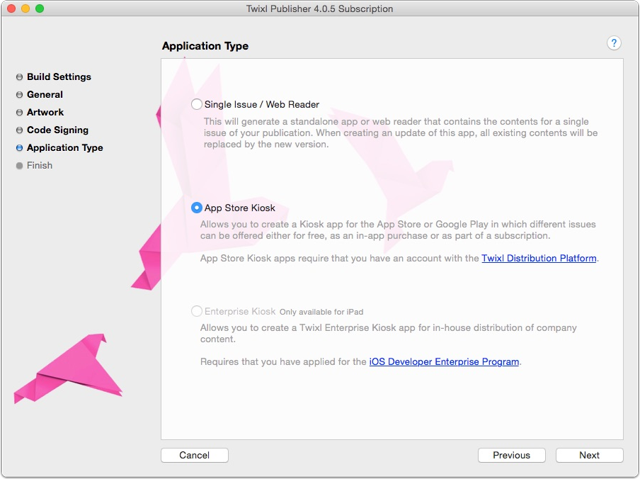The width and height of the screenshot is (640, 479).
Task: Select the Enterprise Kiosk radio button
Action: (196, 311)
